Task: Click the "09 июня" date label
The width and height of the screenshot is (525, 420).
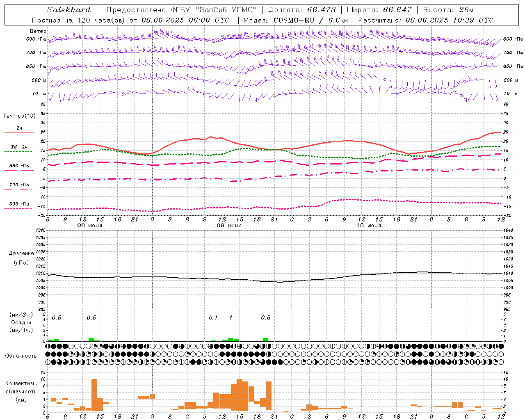Action: coord(229,226)
